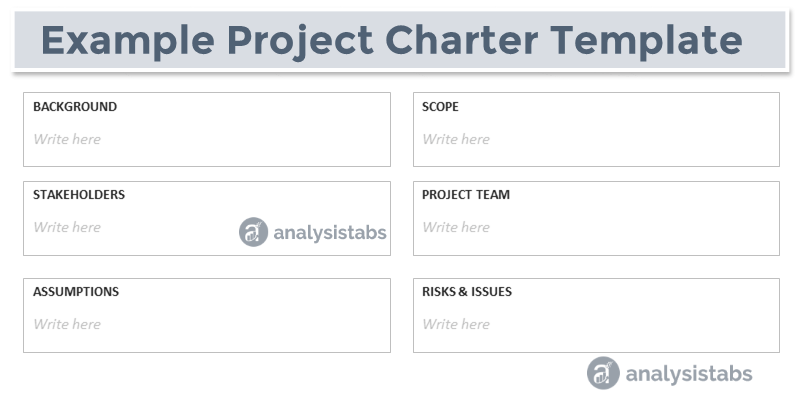800x400 pixels.
Task: Click the word "Template" in the title banner
Action: pos(646,40)
